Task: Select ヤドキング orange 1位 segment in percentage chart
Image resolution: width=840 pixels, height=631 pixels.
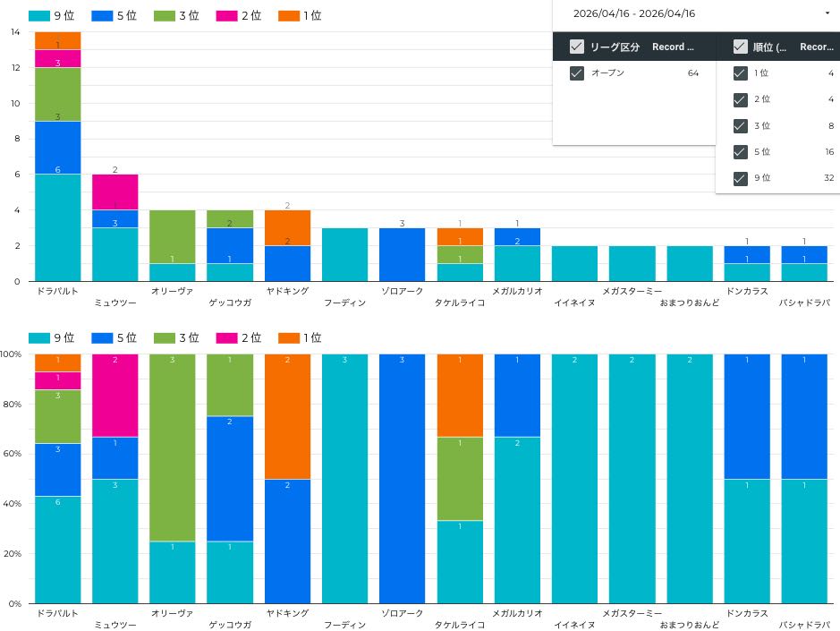Action: click(x=287, y=416)
